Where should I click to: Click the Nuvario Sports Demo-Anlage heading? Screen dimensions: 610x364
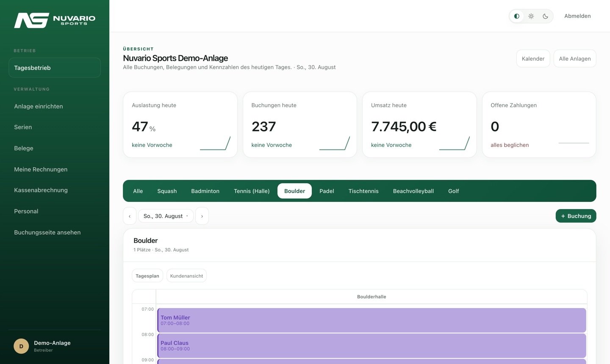coord(175,58)
